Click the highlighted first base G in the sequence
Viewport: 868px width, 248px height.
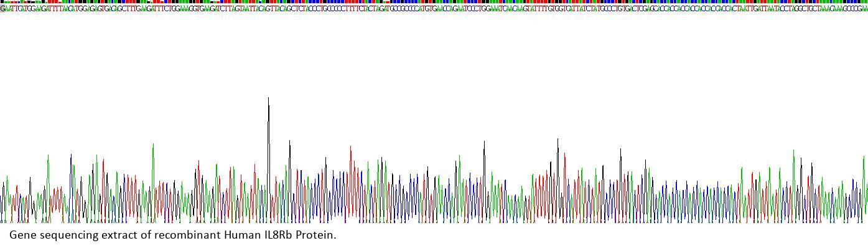(2, 9)
